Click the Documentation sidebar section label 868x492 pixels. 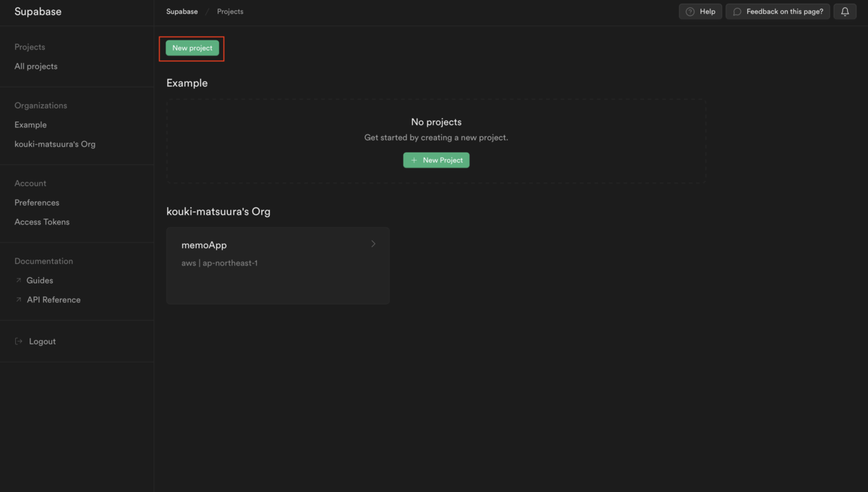tap(43, 261)
